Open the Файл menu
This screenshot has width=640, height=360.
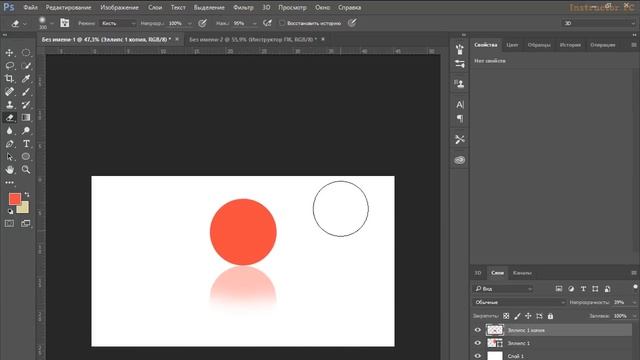pyautogui.click(x=31, y=7)
